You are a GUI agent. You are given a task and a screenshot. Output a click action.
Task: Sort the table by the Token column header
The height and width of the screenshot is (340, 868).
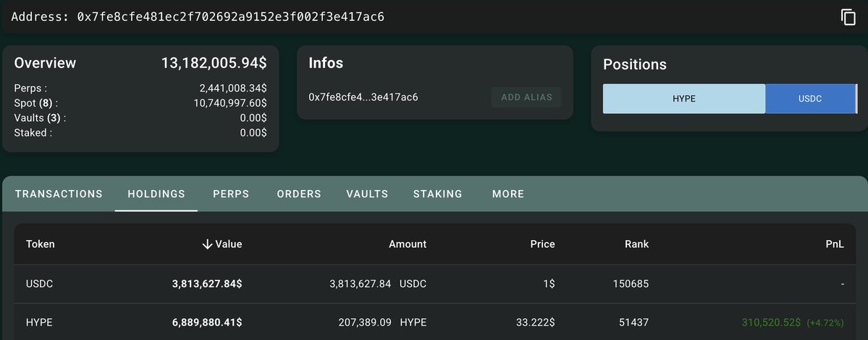click(x=41, y=244)
